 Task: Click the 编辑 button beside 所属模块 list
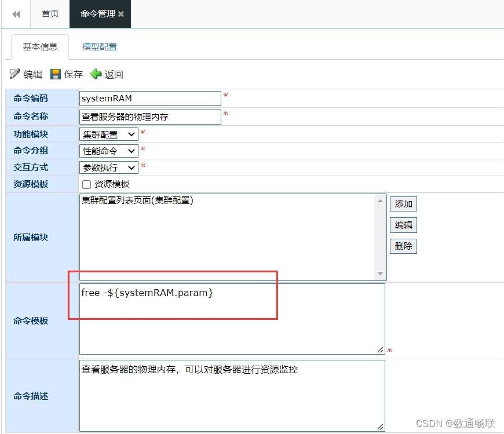(x=403, y=225)
